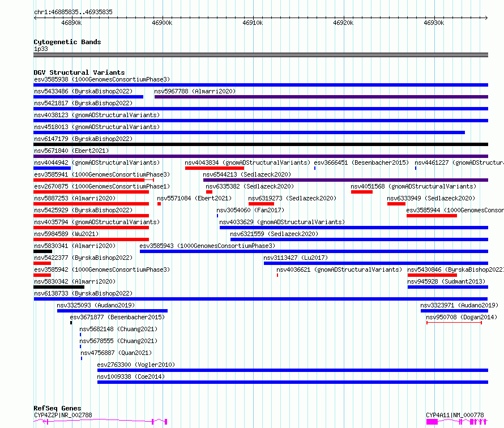504x428 pixels.
Task: Click nsv5830342 Almarri2020 variant label
Action: (x=75, y=281)
